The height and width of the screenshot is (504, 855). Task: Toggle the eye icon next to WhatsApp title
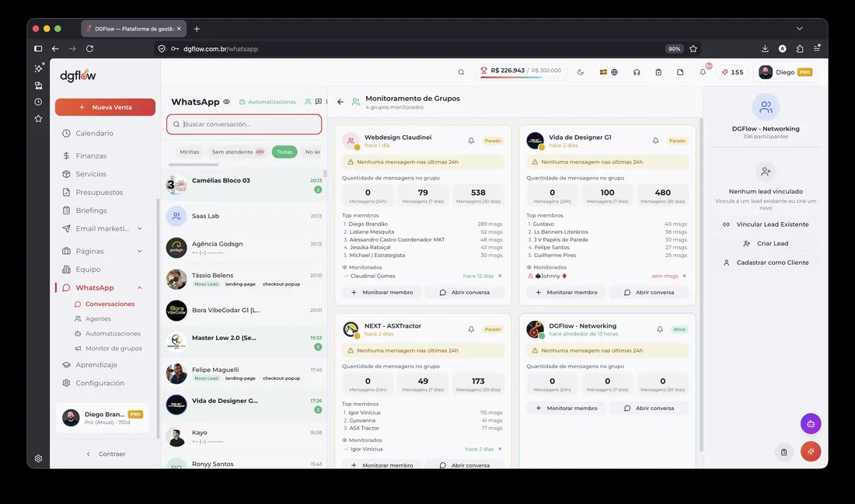point(226,102)
